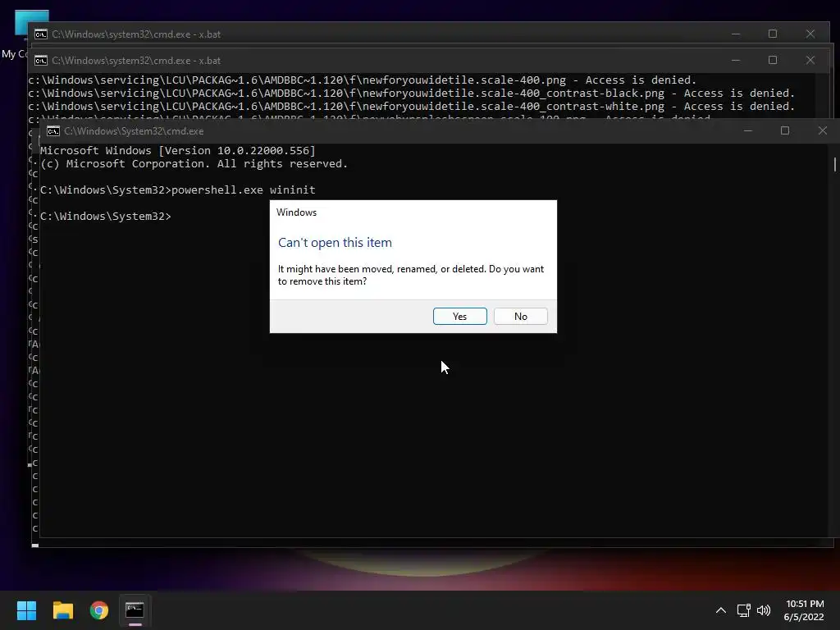Click the 'Can't open this item' heading

(x=335, y=243)
